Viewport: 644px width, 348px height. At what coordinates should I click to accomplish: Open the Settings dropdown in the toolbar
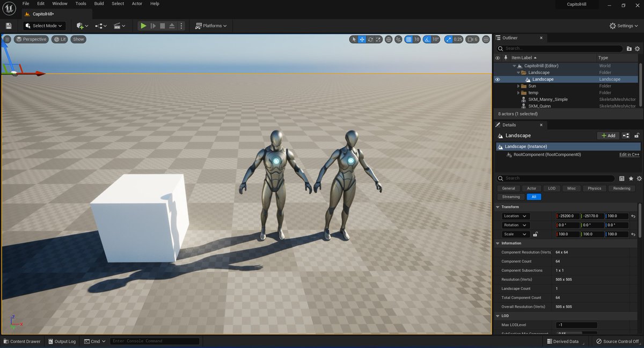(x=624, y=26)
